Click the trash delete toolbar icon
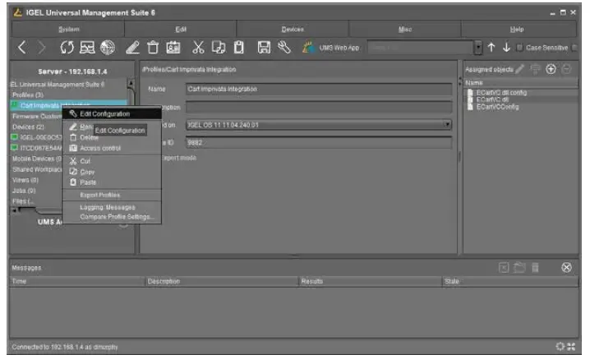 click(153, 48)
